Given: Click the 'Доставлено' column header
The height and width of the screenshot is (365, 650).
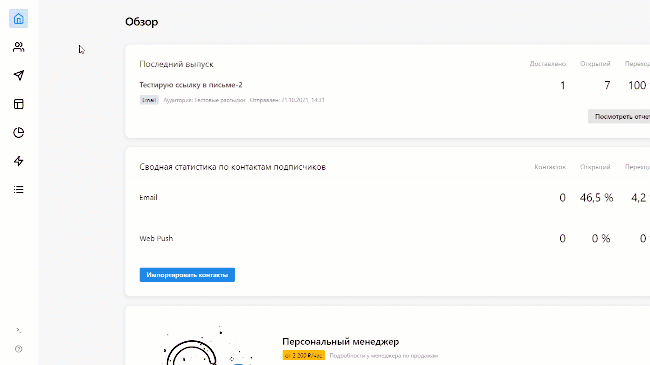Looking at the screenshot, I should click(x=548, y=64).
